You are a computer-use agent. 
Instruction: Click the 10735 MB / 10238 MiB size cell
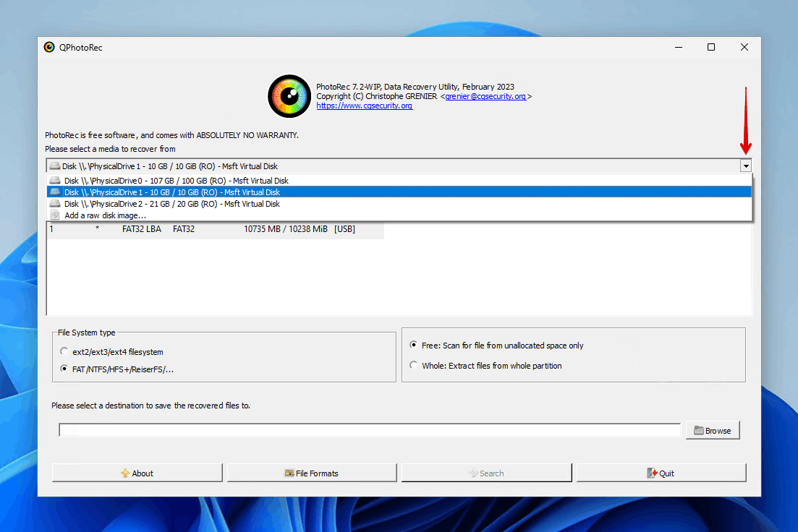[286, 229]
